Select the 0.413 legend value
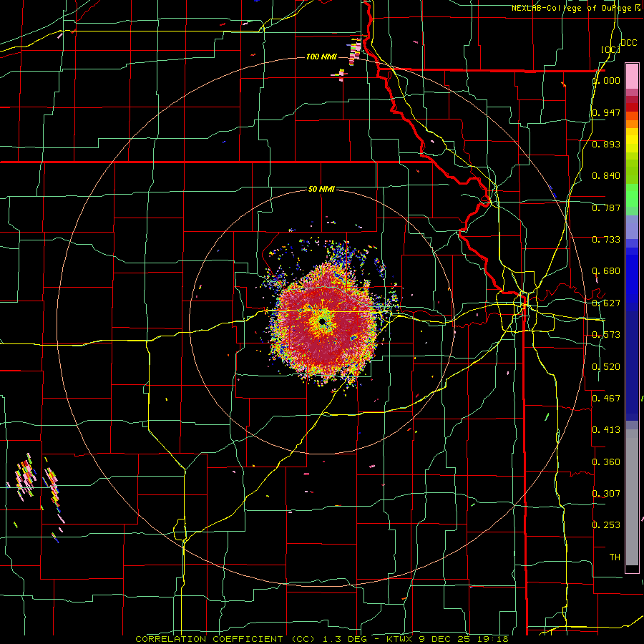 606,429
